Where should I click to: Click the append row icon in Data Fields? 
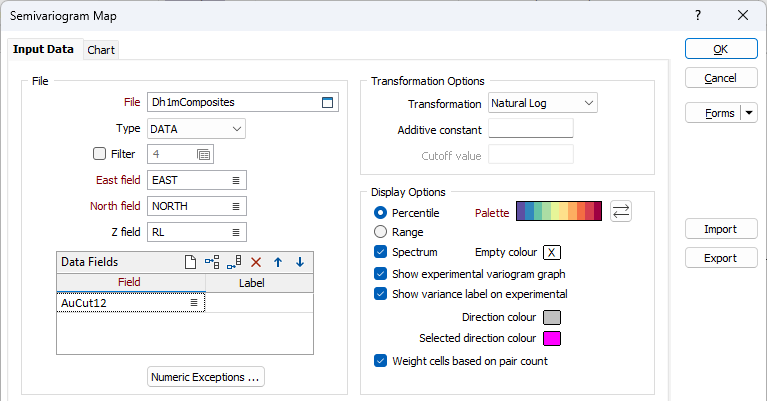234,262
